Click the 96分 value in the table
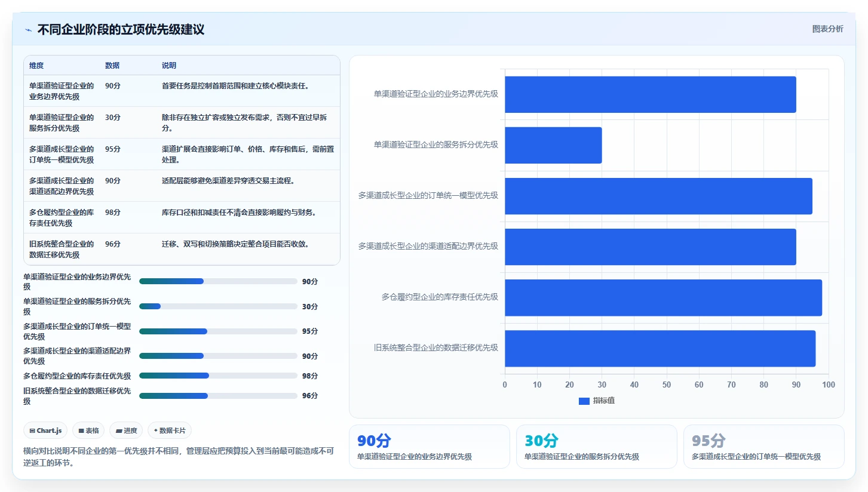Image resolution: width=868 pixels, height=492 pixels. click(x=113, y=244)
